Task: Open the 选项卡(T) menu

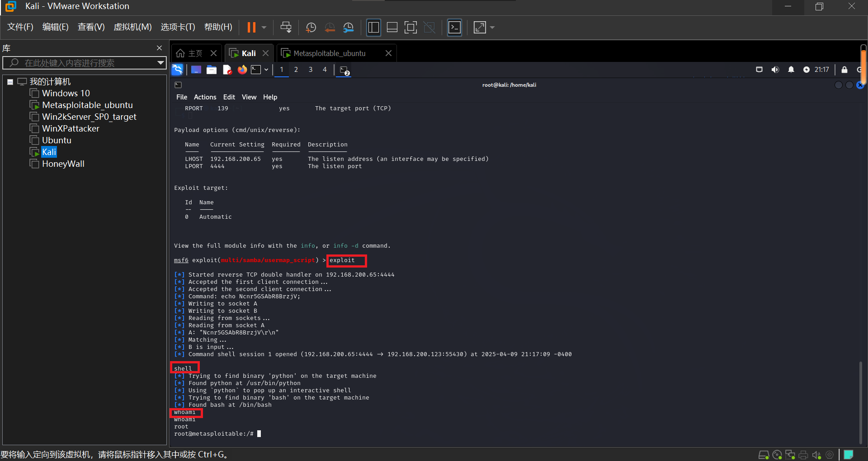Action: pyautogui.click(x=178, y=27)
